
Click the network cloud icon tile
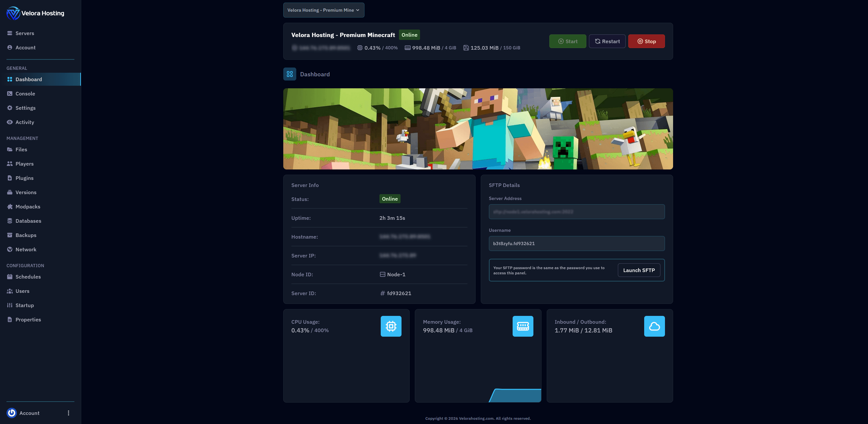click(x=654, y=326)
